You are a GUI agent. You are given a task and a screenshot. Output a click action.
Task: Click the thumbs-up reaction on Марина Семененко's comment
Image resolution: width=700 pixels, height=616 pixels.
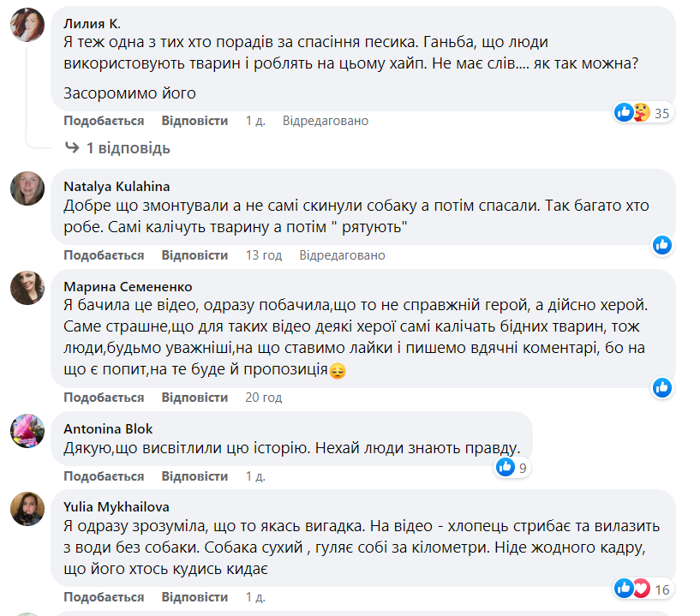coord(662,388)
